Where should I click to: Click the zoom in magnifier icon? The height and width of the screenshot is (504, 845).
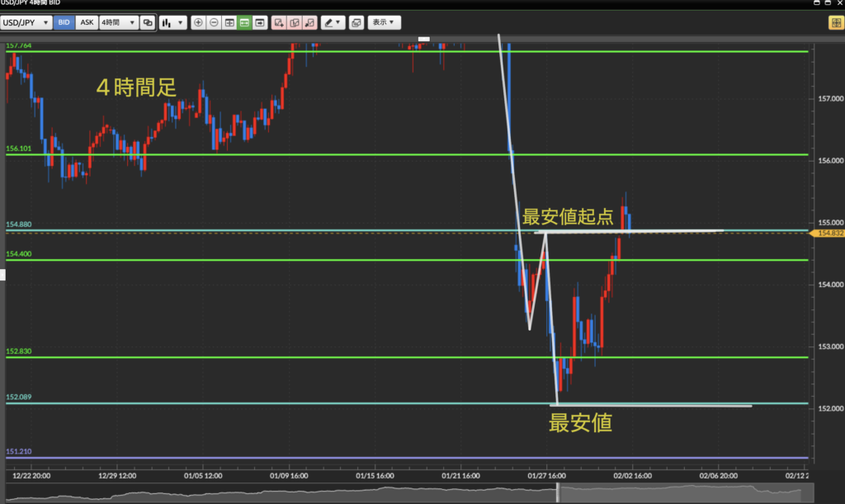[198, 23]
